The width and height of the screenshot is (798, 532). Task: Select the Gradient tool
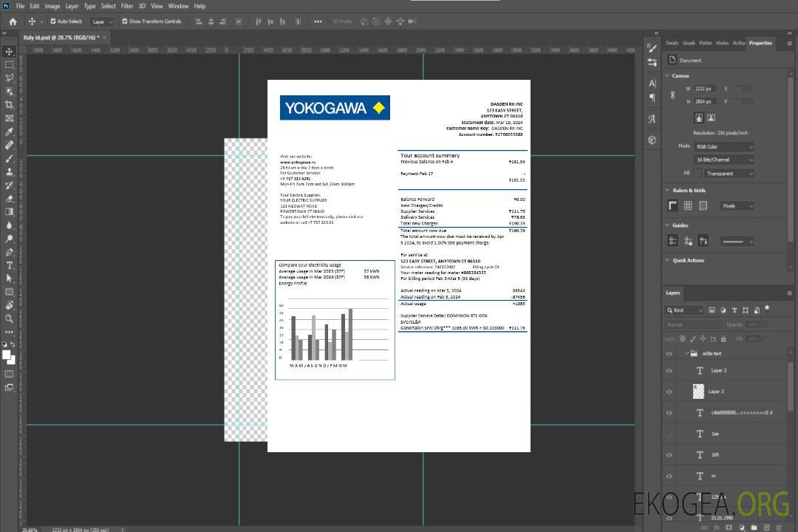pos(9,212)
